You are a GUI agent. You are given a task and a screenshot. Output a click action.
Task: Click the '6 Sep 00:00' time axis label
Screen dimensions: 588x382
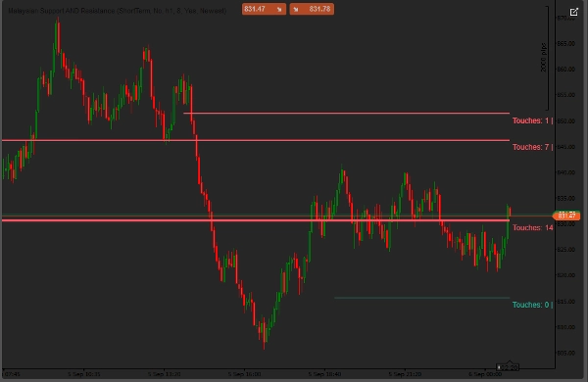[485, 374]
